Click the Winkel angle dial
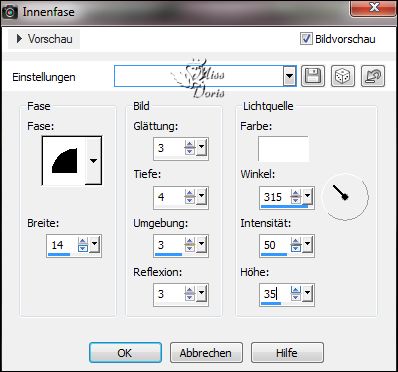The image size is (398, 372). pos(345,197)
